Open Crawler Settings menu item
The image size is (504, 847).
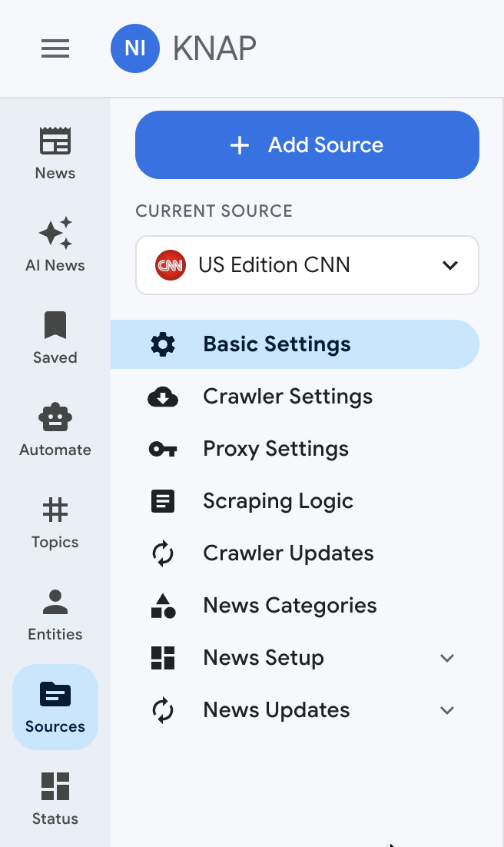287,397
